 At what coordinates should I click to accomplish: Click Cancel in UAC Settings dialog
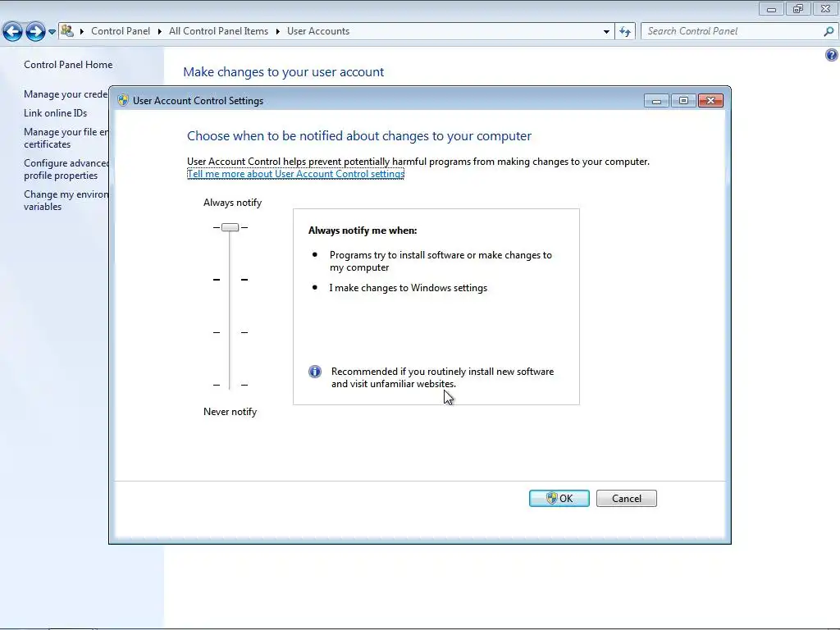point(626,498)
